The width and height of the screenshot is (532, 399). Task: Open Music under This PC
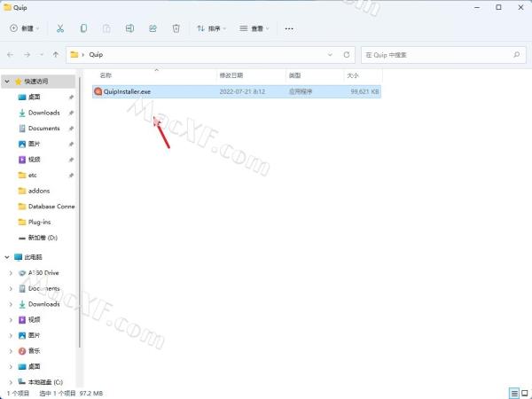pos(34,351)
